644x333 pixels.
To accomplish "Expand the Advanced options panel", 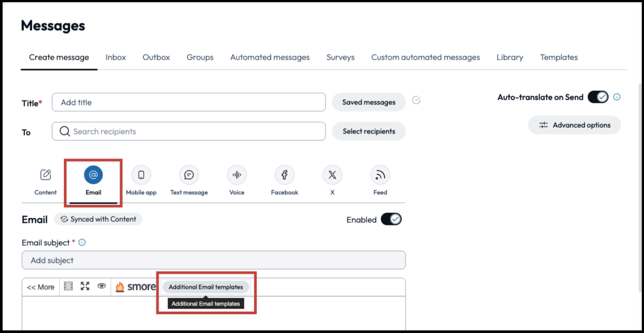I will click(x=574, y=125).
